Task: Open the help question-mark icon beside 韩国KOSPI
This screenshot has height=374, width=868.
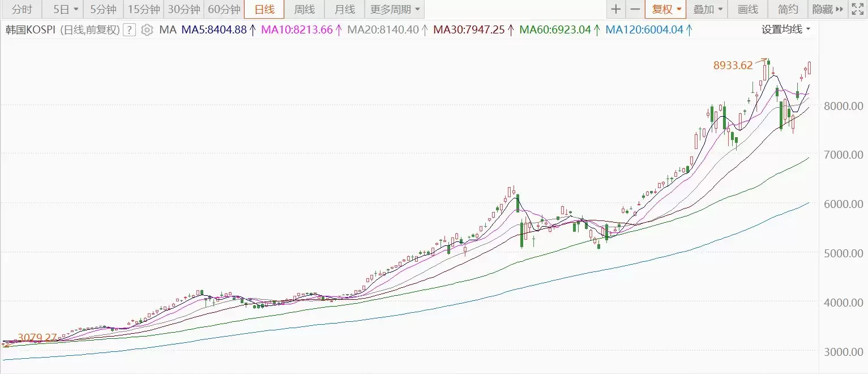Action: pos(129,30)
